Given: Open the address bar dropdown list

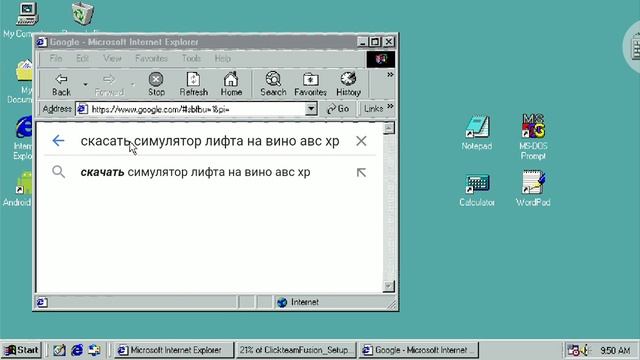Looking at the screenshot, I should coord(311,109).
